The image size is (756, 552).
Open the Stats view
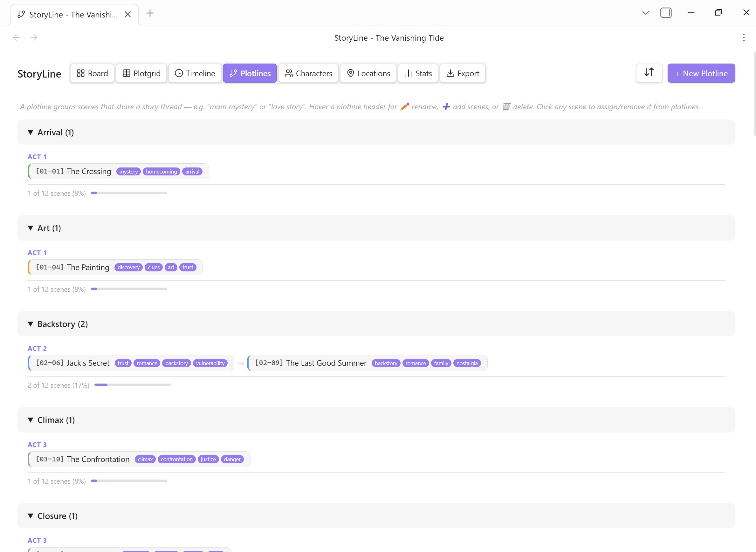pyautogui.click(x=418, y=73)
